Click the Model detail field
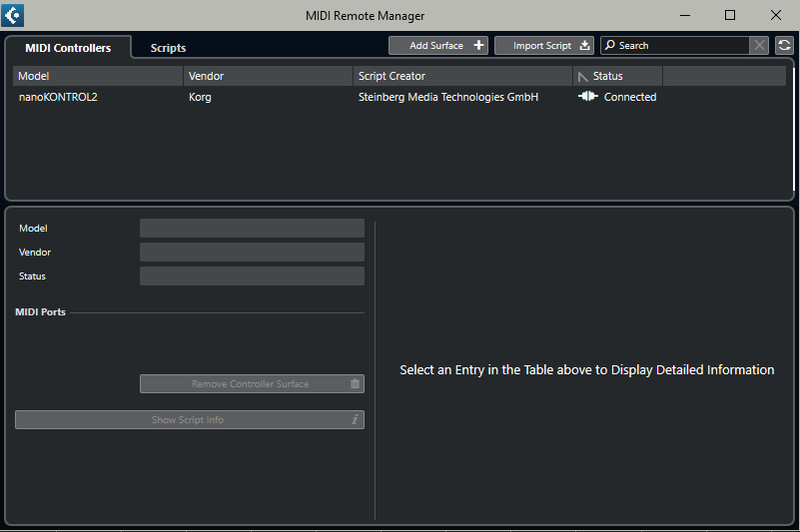The image size is (800, 532). 252,228
